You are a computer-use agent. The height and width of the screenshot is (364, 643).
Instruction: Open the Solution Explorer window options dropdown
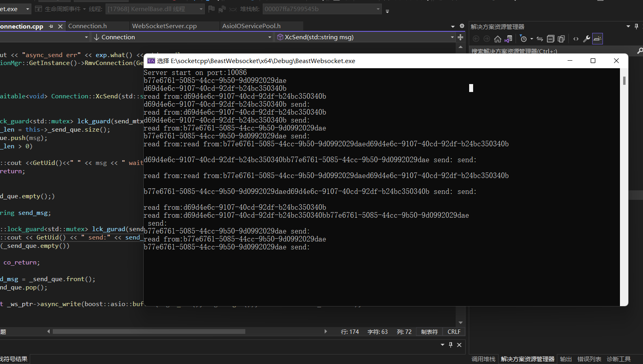[628, 26]
